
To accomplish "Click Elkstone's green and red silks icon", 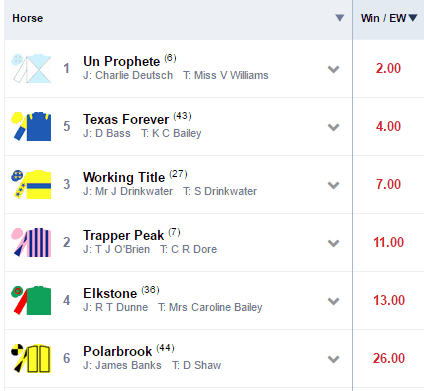I will [x=31, y=300].
